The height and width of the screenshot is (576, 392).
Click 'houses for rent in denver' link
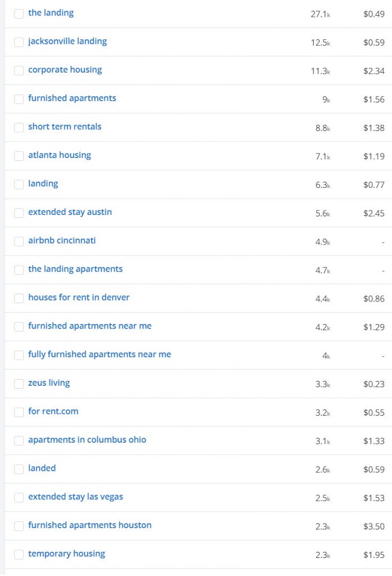(79, 297)
